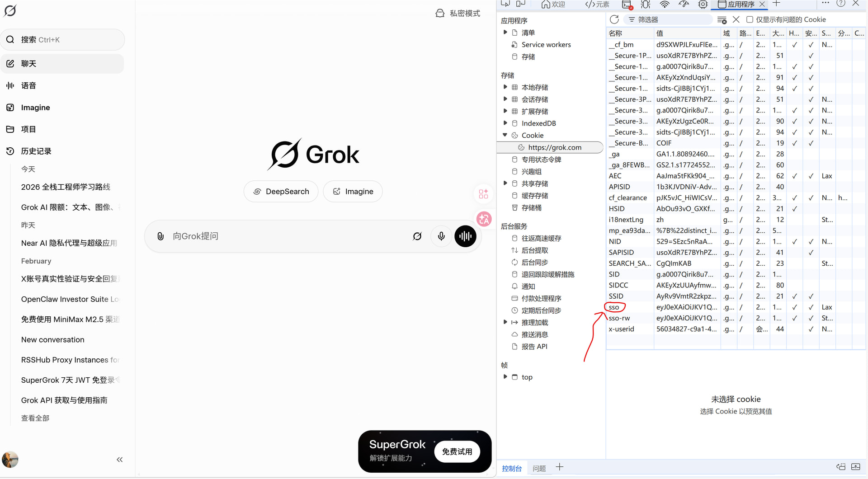Expand the IndexedDB tree node

click(x=505, y=123)
